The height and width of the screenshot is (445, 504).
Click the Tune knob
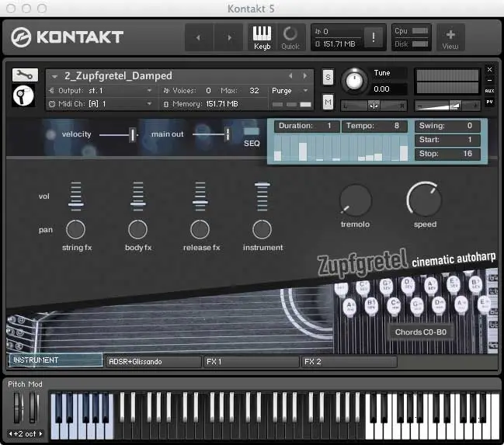[354, 81]
